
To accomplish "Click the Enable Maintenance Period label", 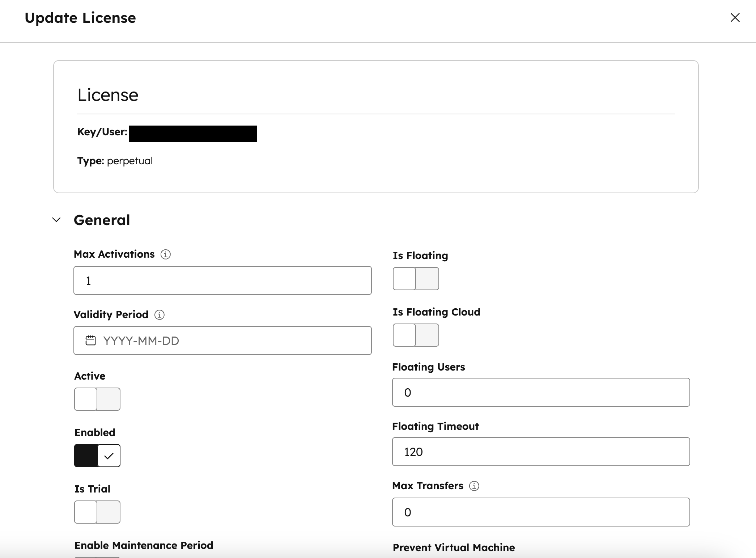I will (x=144, y=545).
